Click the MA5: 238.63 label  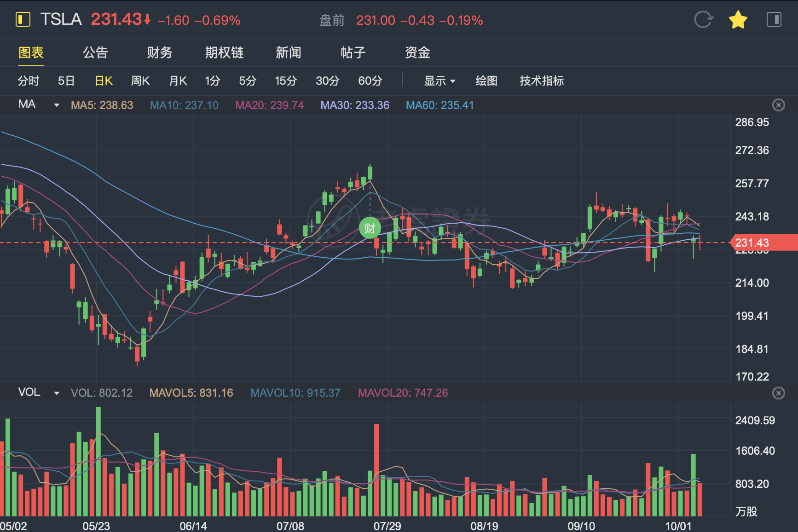coord(102,105)
